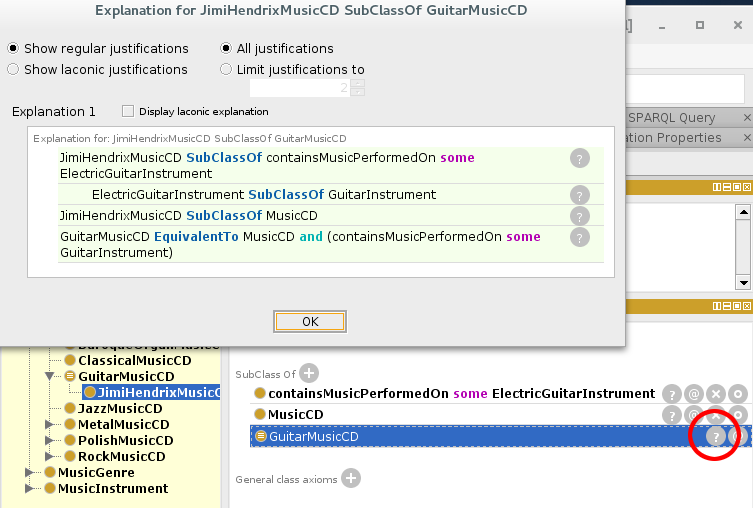Select JazzMusicCD in the class tree
Screen dimensions: 753x508
point(120,408)
